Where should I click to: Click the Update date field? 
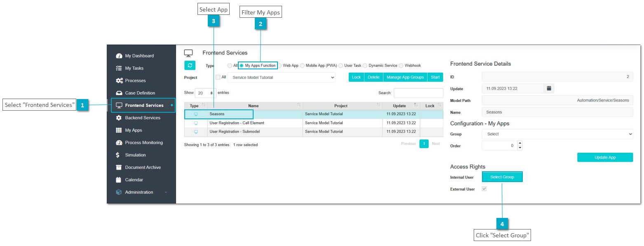(x=513, y=88)
